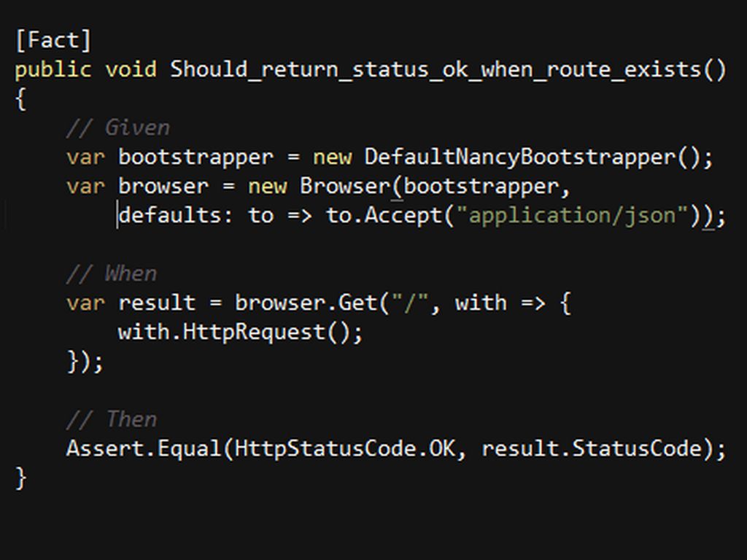Screen dimensions: 747x560
Task: Click the // When comment
Action: (x=112, y=274)
